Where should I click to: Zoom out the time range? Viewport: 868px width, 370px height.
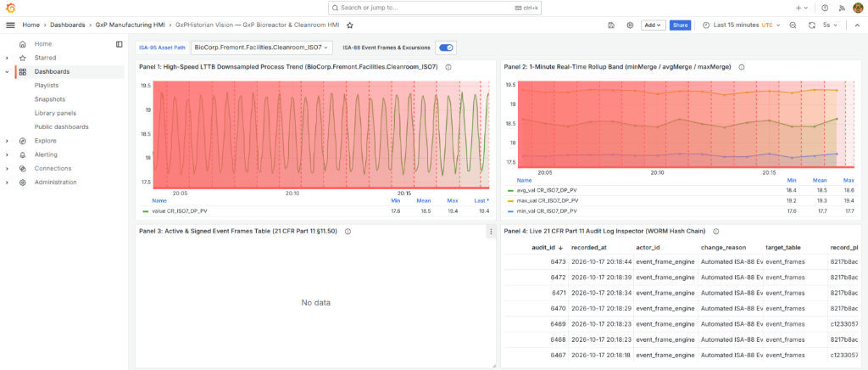(x=793, y=25)
